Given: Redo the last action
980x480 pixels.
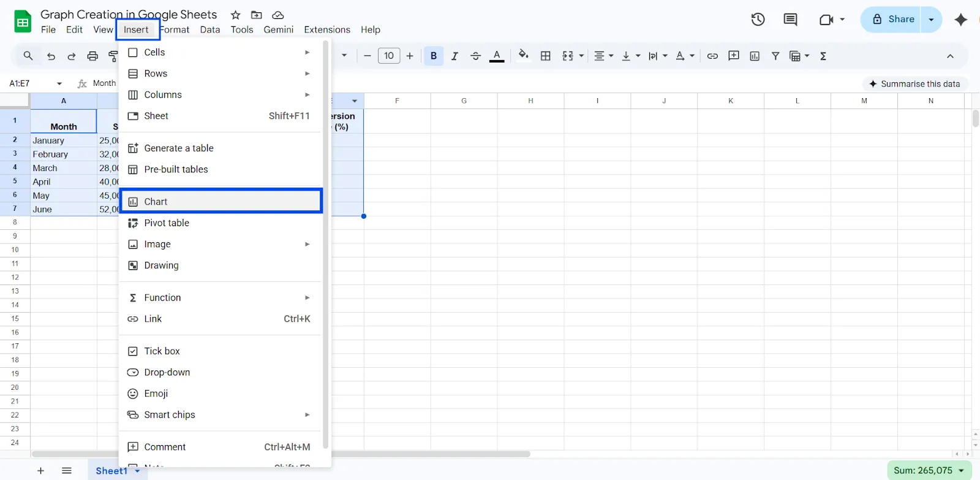Looking at the screenshot, I should pos(72,56).
